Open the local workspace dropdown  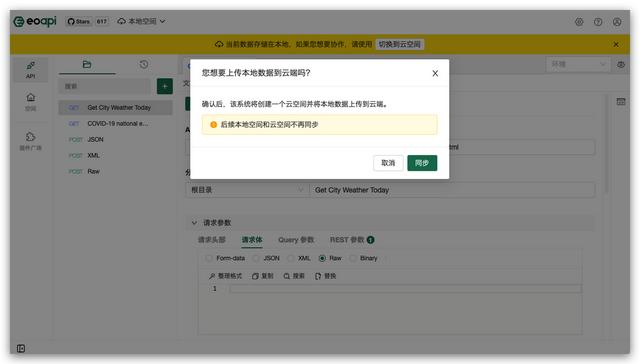pos(141,21)
